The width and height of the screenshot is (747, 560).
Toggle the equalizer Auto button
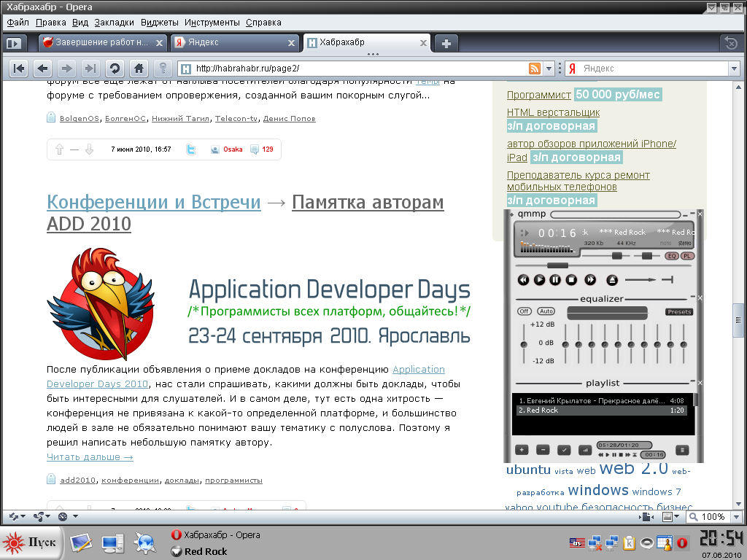pos(546,311)
